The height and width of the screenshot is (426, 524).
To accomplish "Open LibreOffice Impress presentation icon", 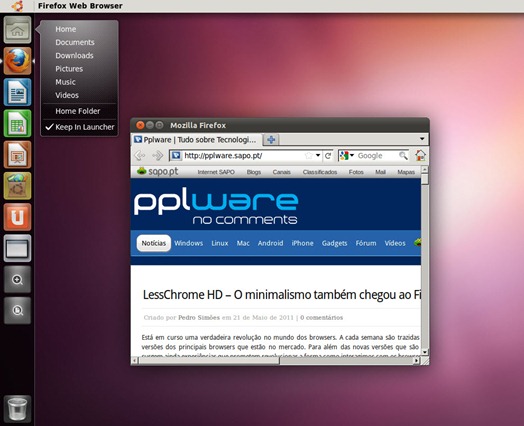I will [x=17, y=154].
